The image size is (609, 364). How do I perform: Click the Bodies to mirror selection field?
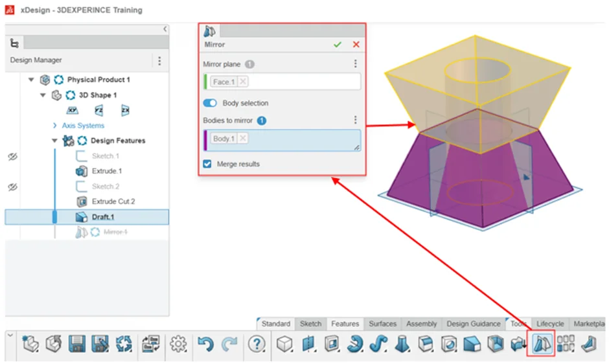[282, 140]
